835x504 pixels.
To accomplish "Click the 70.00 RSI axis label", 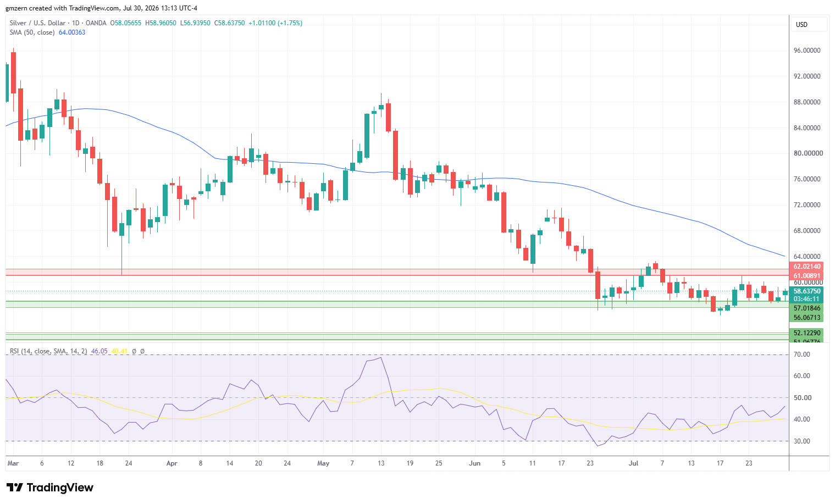I will [x=802, y=355].
